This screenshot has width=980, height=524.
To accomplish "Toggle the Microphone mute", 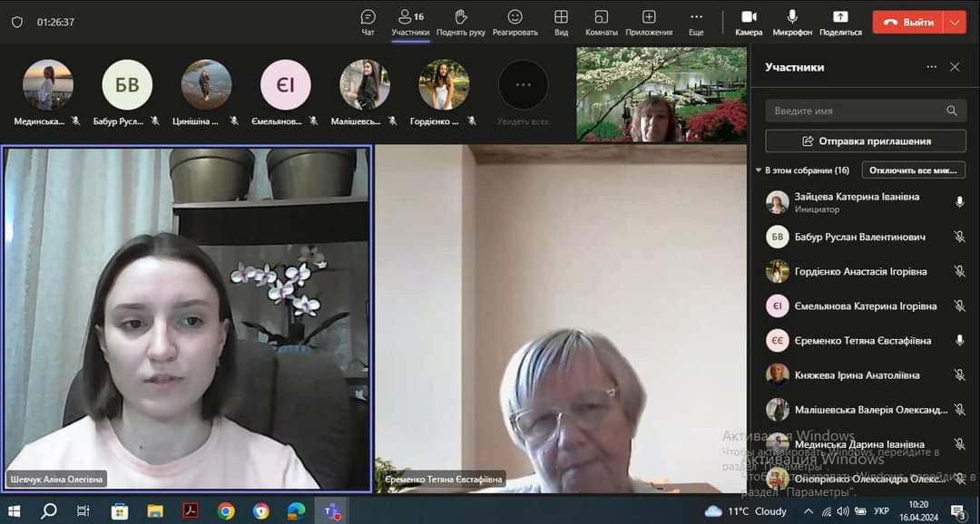I will pos(792,23).
